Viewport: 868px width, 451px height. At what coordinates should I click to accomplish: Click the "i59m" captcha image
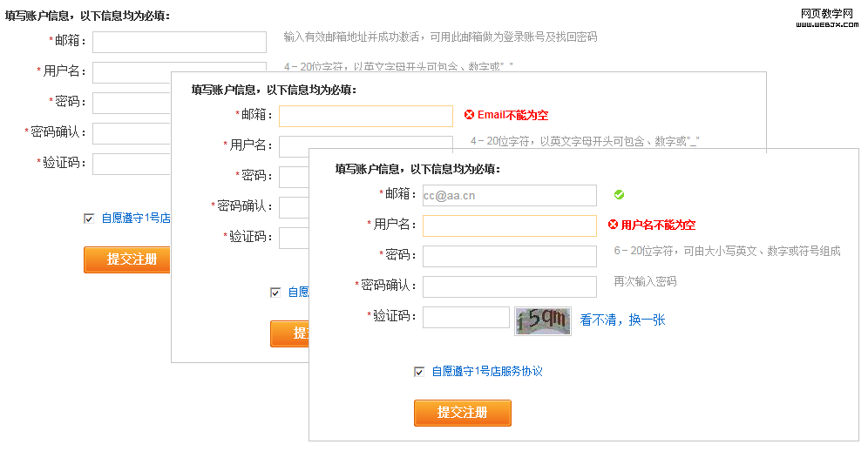542,320
